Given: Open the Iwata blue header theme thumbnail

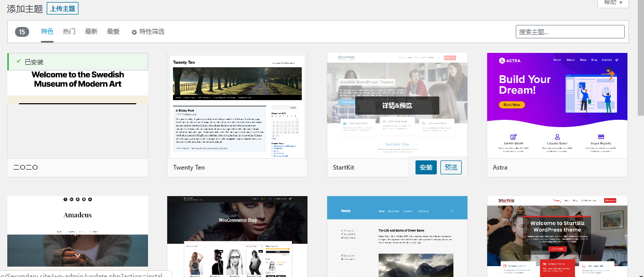Looking at the screenshot, I should 397,236.
